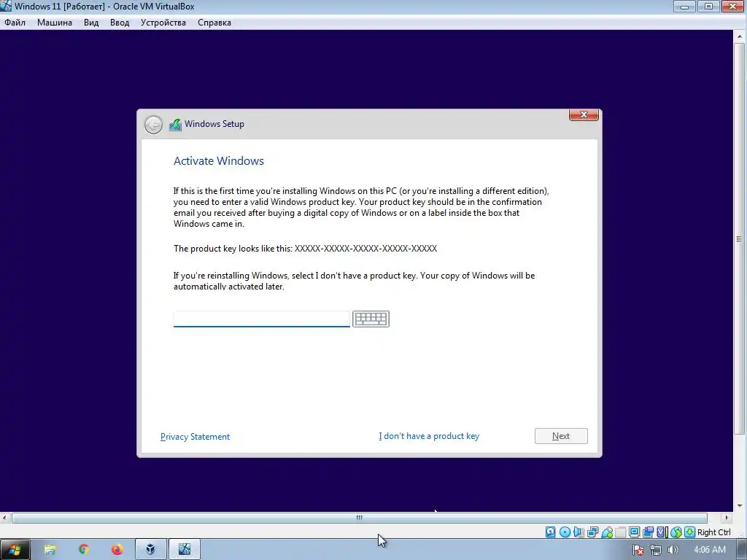Click the horizontal scrollbar thumb

359,518
